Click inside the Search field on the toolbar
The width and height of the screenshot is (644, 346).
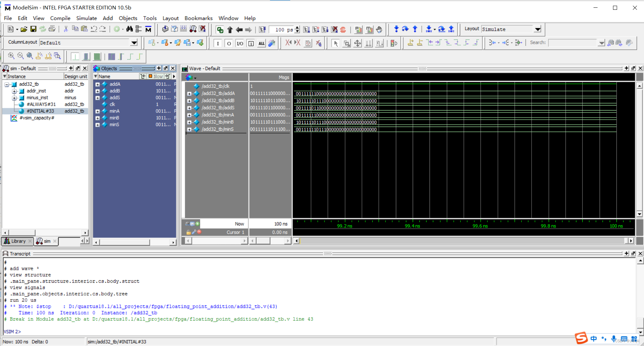tap(572, 42)
